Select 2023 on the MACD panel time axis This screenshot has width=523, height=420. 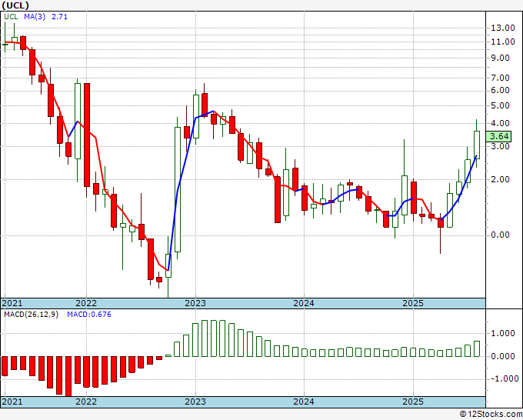[x=195, y=402]
